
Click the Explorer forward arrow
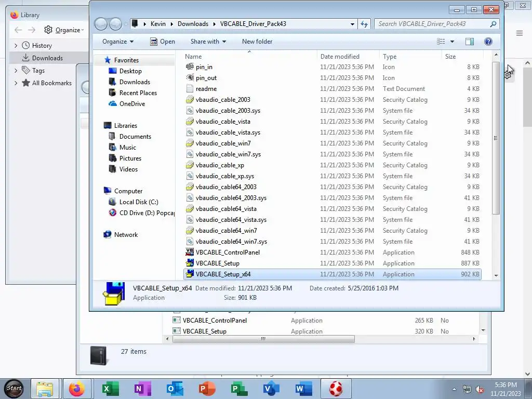click(115, 24)
